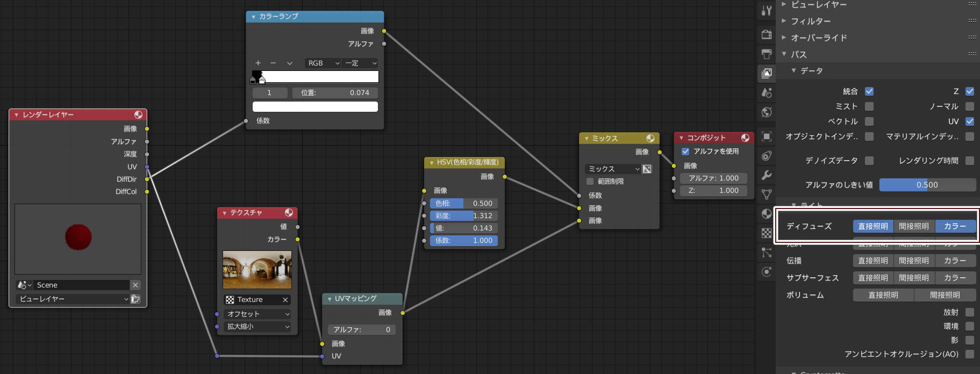
Task: Open the Texture checkerboard properties tab
Action: pyautogui.click(x=767, y=233)
